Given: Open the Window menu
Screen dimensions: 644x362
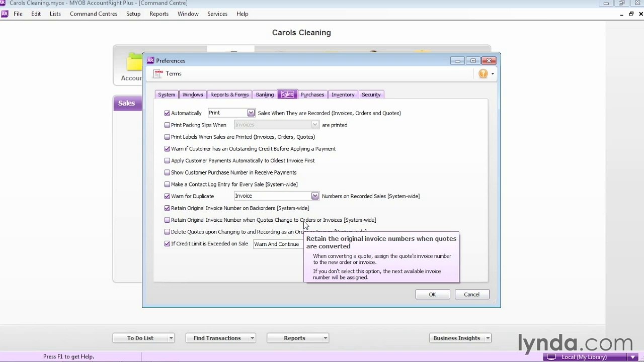Looking at the screenshot, I should click(x=188, y=14).
